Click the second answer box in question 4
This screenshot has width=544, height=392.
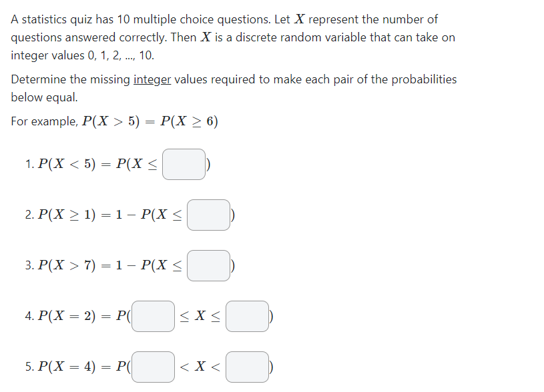click(x=247, y=316)
